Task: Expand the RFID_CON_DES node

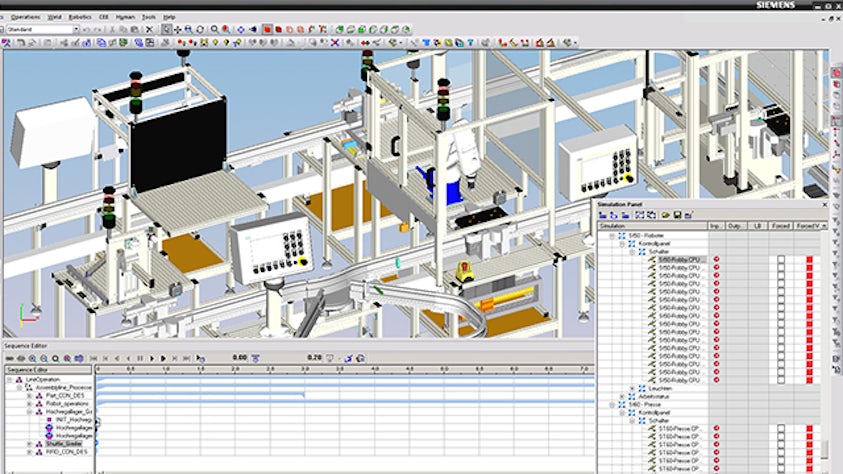Action: pyautogui.click(x=29, y=453)
